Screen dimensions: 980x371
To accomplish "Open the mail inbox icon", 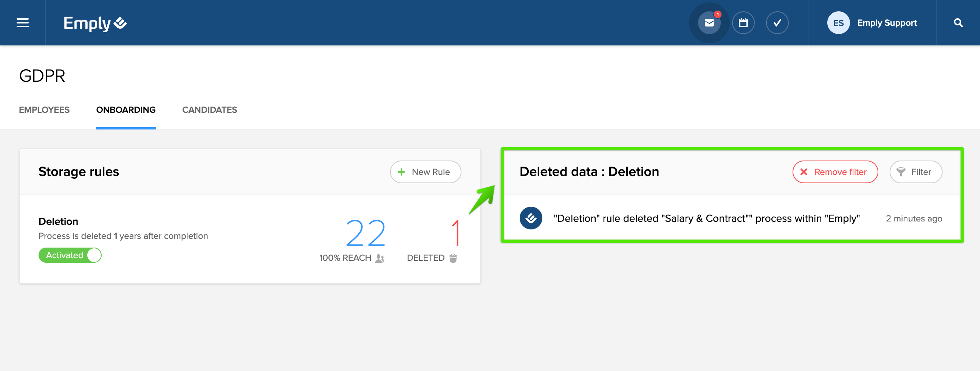I will tap(709, 23).
